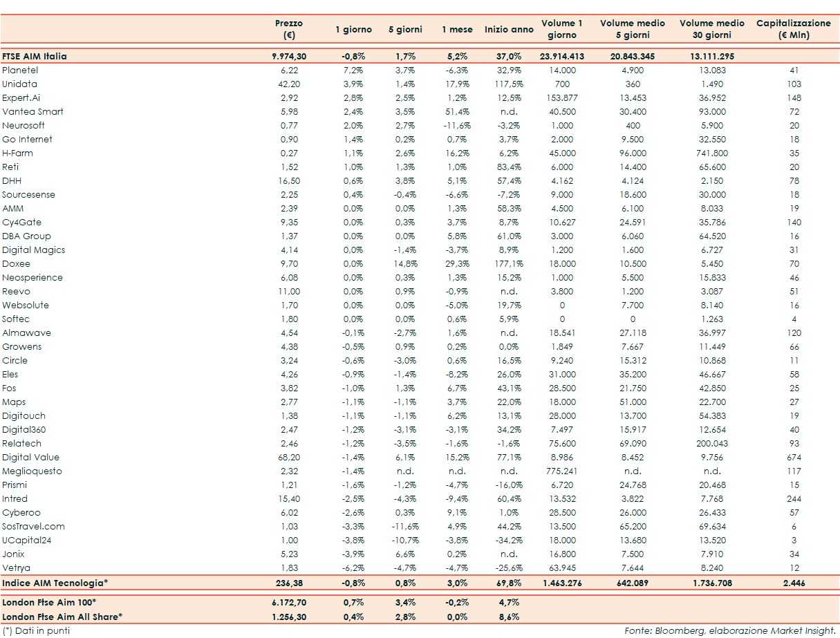Select the 'Vetrya' company name

pyautogui.click(x=15, y=567)
